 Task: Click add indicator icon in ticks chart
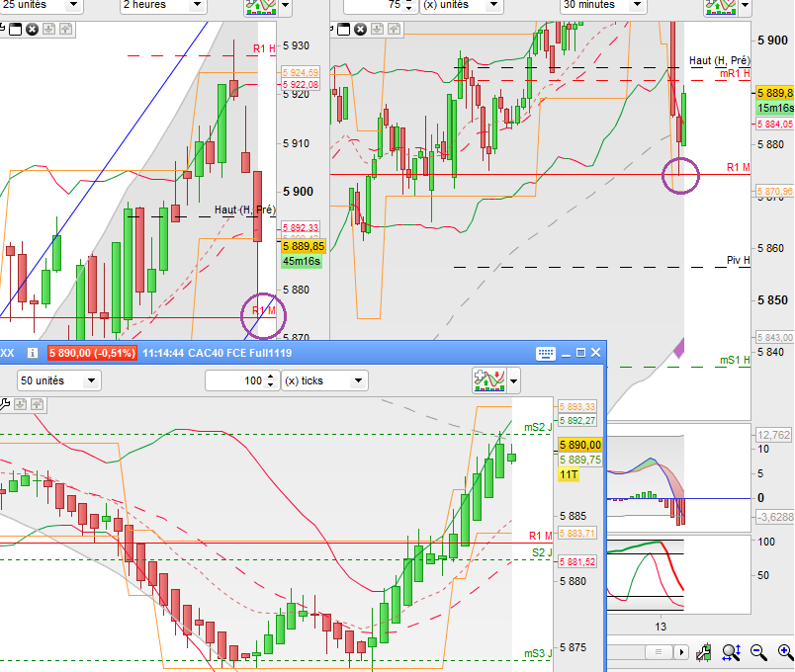pyautogui.click(x=488, y=380)
